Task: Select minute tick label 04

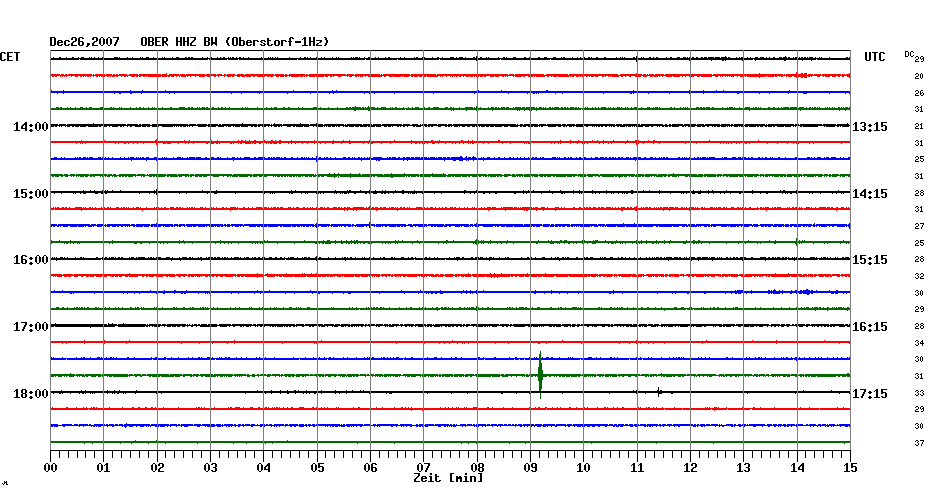Action: click(x=263, y=468)
